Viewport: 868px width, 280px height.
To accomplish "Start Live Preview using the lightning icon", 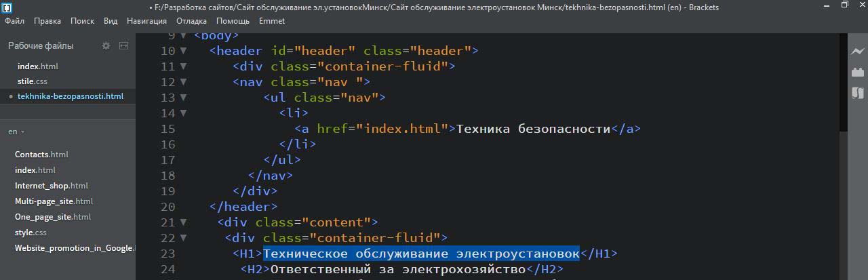I will [858, 51].
